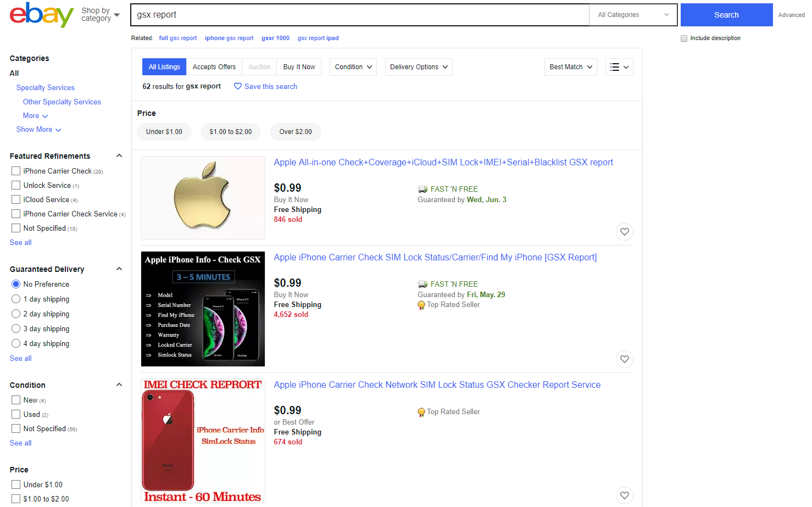
Task: Open the Specialty Services category
Action: point(46,88)
